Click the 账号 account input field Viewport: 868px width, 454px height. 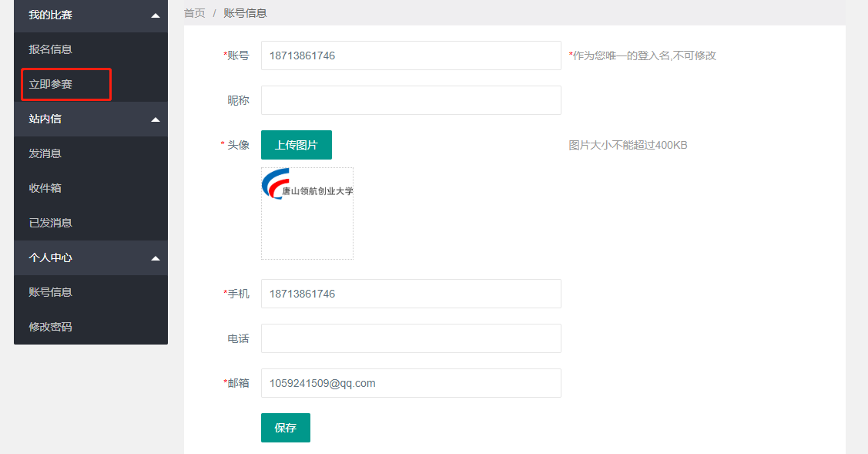pyautogui.click(x=411, y=55)
